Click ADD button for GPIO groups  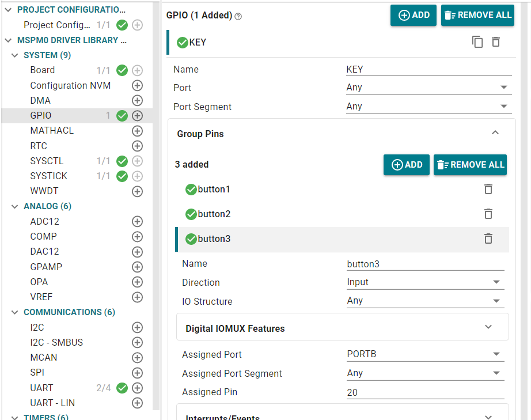pyautogui.click(x=413, y=15)
